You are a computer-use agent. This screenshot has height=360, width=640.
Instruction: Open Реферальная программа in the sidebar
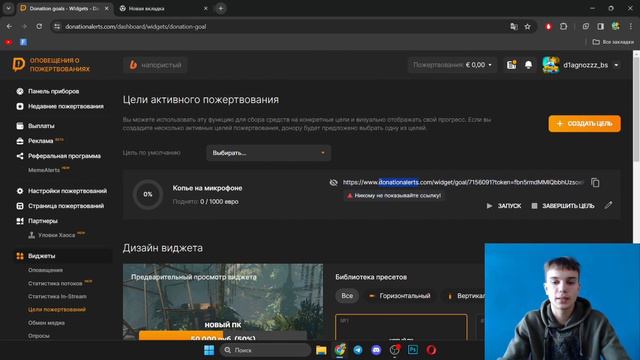(x=64, y=156)
